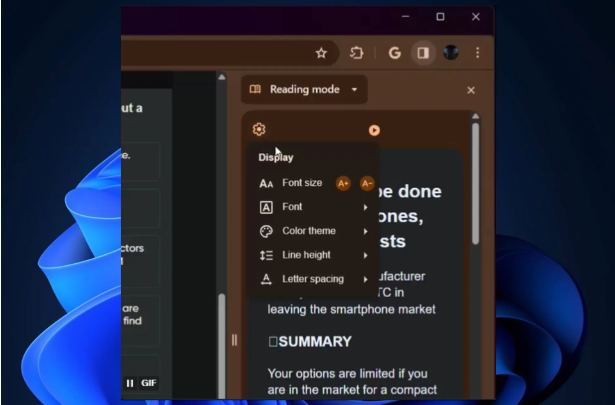Click the Color theme palette icon

[x=266, y=231]
